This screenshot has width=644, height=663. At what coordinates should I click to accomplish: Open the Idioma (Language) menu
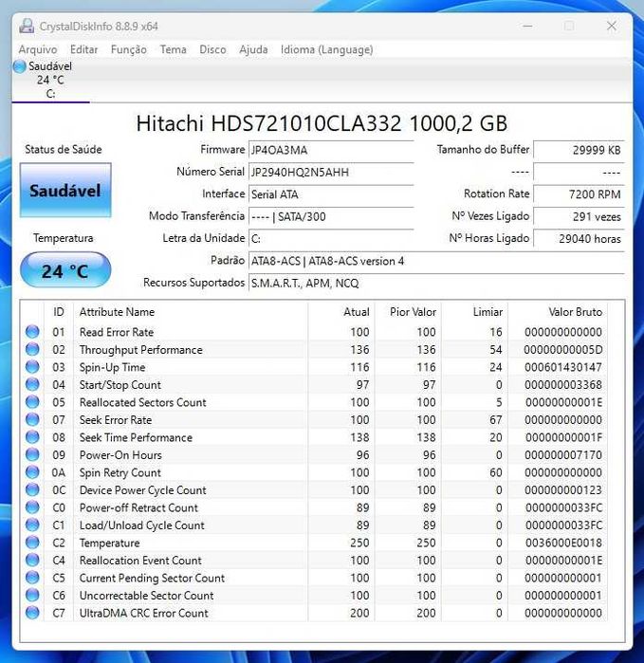[x=327, y=49]
